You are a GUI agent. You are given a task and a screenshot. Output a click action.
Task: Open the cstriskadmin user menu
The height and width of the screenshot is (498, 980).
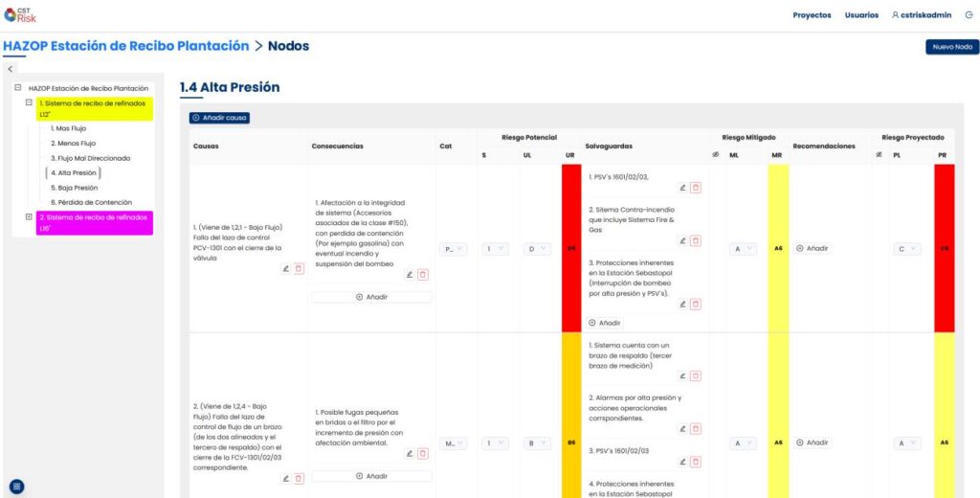(922, 15)
